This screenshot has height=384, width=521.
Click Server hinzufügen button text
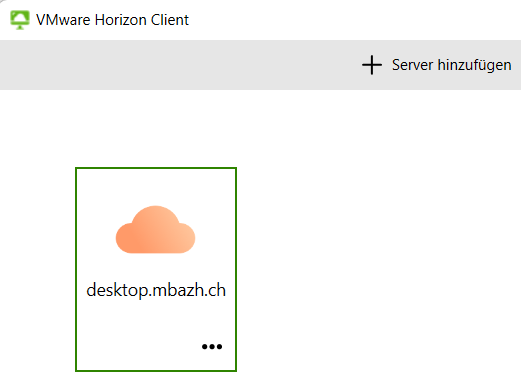click(x=451, y=65)
